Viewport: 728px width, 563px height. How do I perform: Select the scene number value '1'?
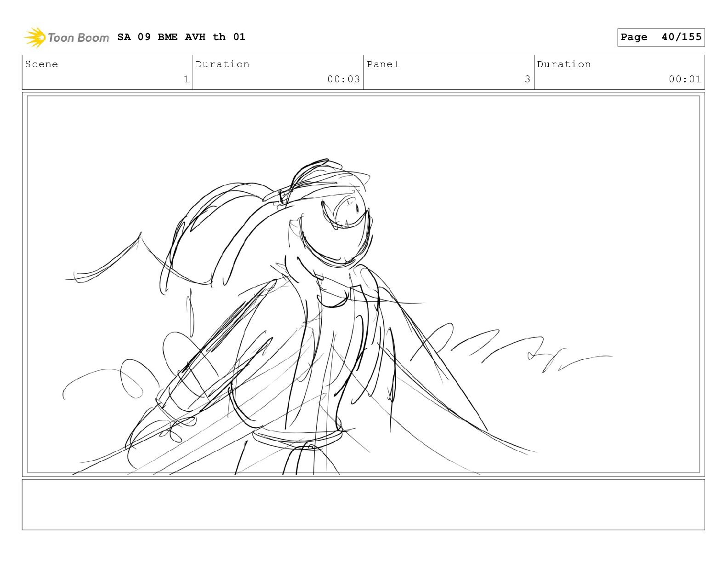[186, 79]
